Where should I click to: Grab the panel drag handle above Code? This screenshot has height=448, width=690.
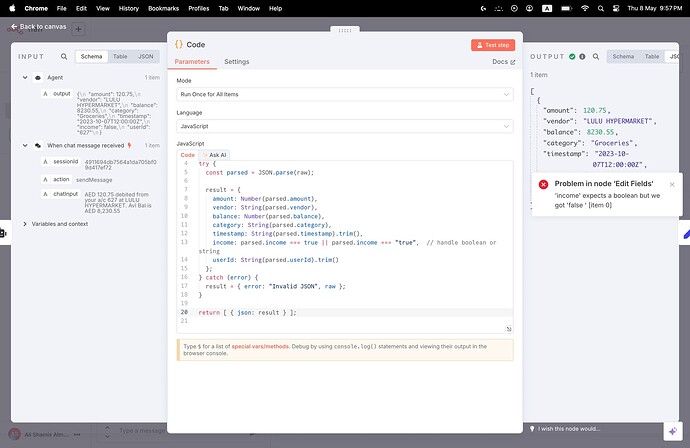coord(345,29)
